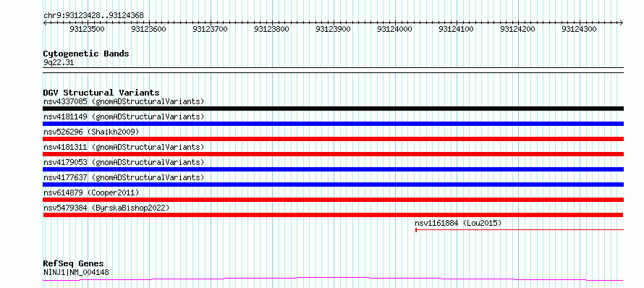Open the nsv4179053 (gnomADStructuralVariants) label

pos(124,162)
